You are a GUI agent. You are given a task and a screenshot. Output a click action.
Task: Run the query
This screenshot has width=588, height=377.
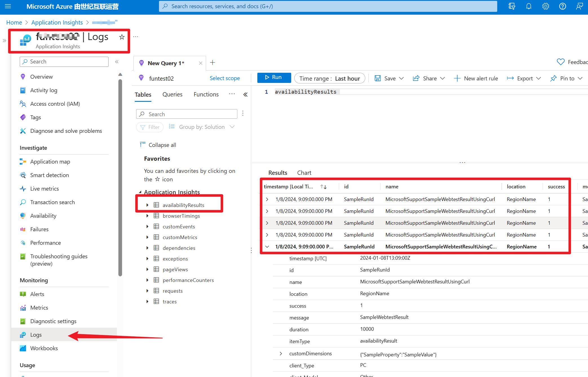tap(274, 78)
